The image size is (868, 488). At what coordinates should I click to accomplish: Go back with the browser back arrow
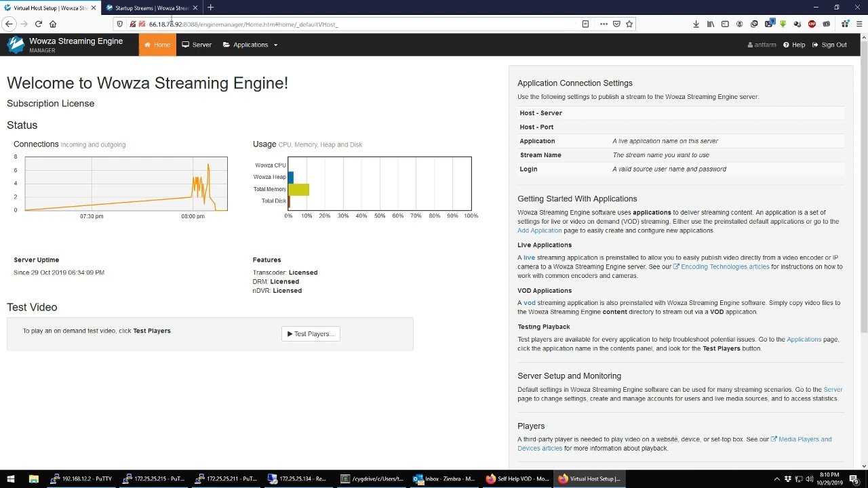[x=9, y=24]
